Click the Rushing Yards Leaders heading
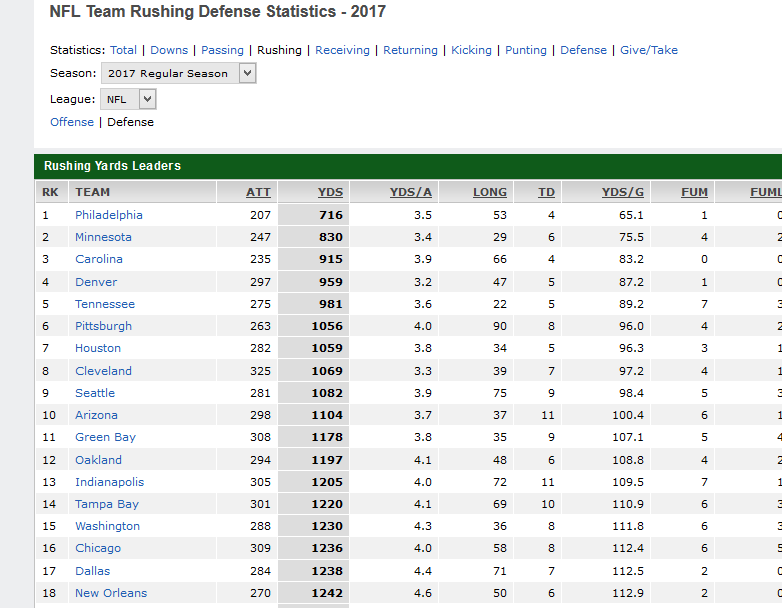The width and height of the screenshot is (782, 608). coord(112,166)
